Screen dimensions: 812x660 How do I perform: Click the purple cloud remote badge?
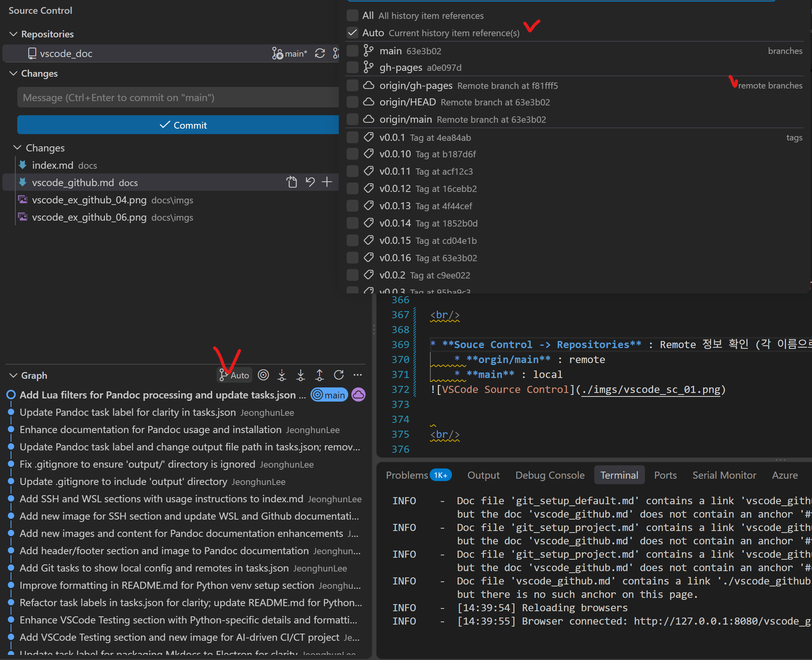(x=358, y=395)
